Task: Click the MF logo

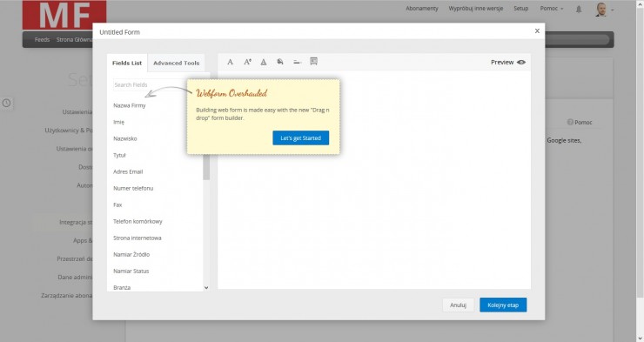Action: pos(64,15)
